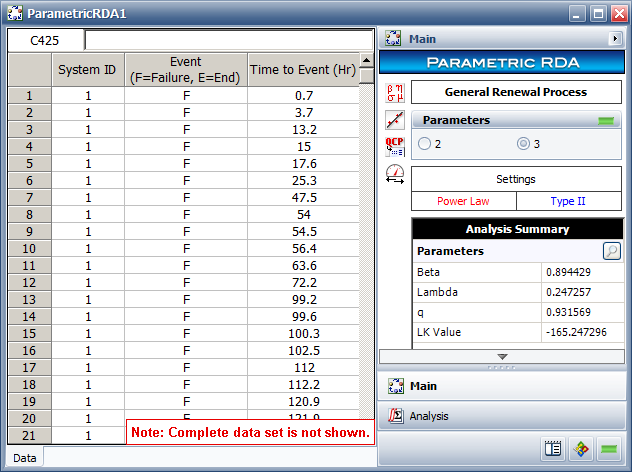632x472 pixels.
Task: Select the Data sheet tab
Action: point(25,457)
